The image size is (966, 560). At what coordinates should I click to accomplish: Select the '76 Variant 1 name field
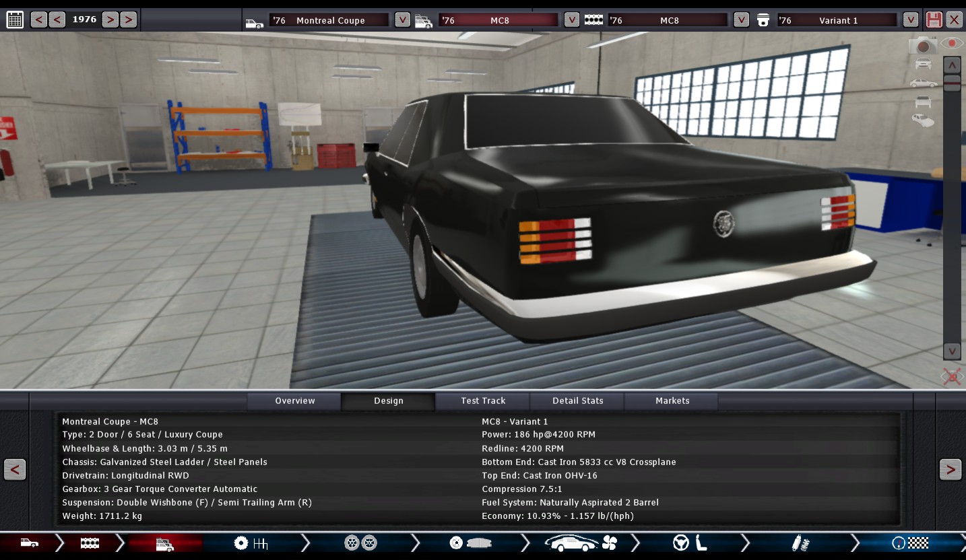tap(838, 20)
